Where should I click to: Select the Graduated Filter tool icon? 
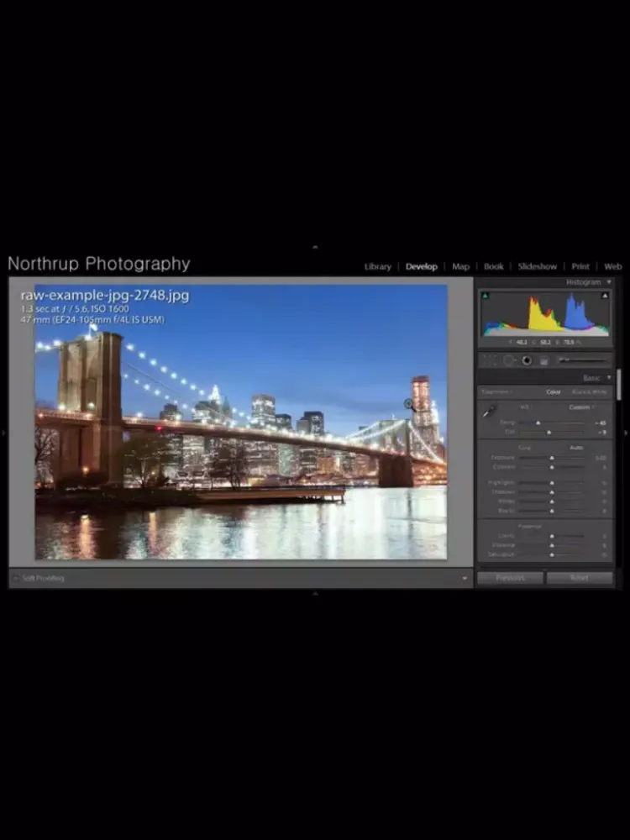coord(544,360)
